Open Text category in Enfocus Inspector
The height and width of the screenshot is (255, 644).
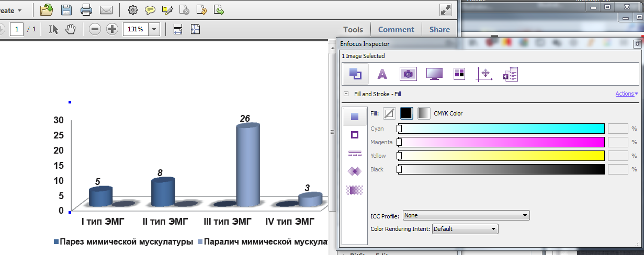(382, 74)
